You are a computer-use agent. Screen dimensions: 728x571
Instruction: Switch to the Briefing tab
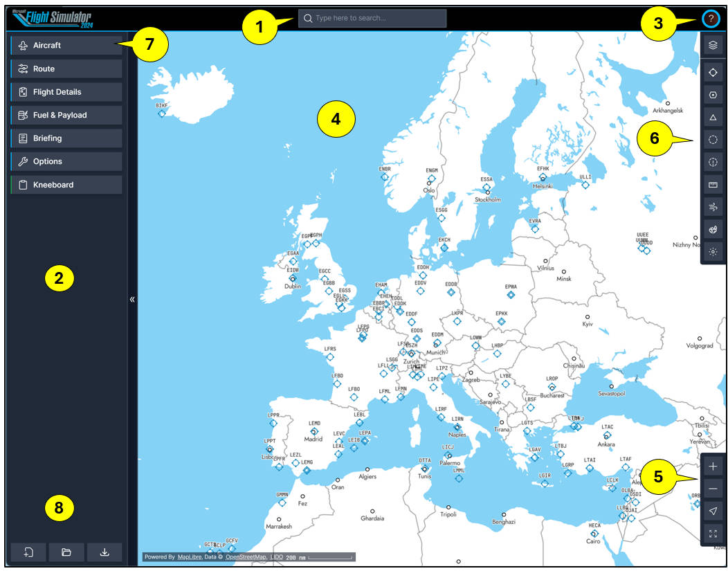click(x=66, y=138)
